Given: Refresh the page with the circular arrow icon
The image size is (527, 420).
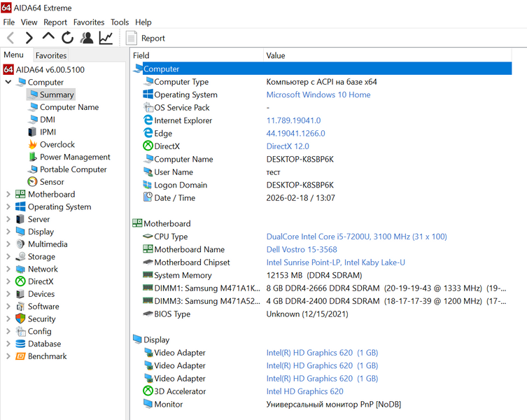Looking at the screenshot, I should (68, 38).
